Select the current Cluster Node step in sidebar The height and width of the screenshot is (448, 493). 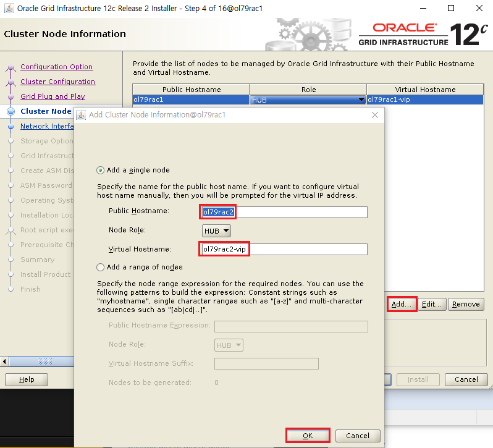pos(46,111)
